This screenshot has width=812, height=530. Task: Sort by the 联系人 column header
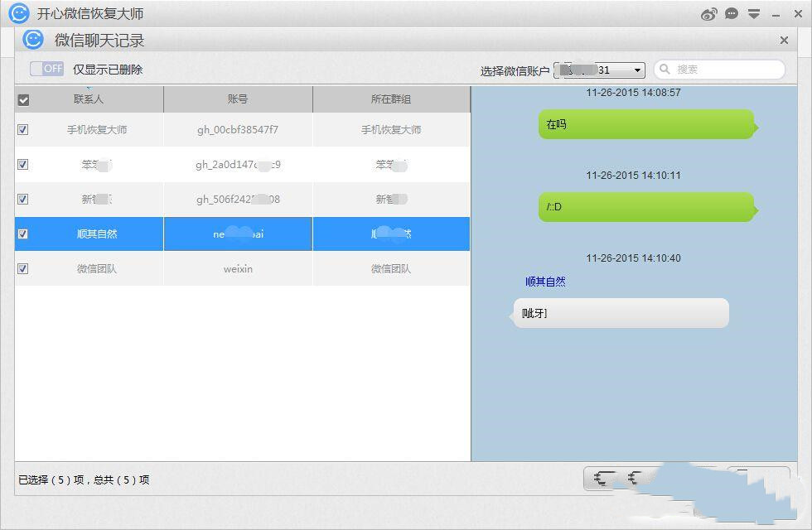[89, 99]
